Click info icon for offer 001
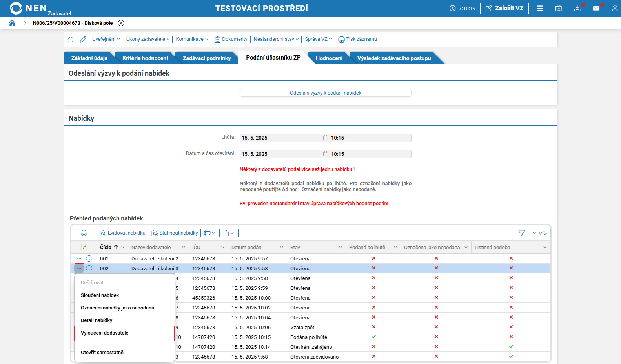This screenshot has width=621, height=364. (x=89, y=258)
